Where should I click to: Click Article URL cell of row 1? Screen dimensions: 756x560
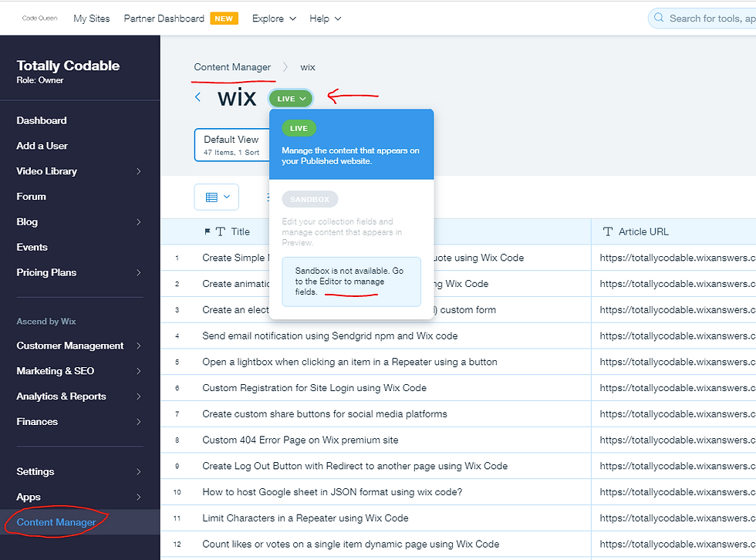pos(673,258)
